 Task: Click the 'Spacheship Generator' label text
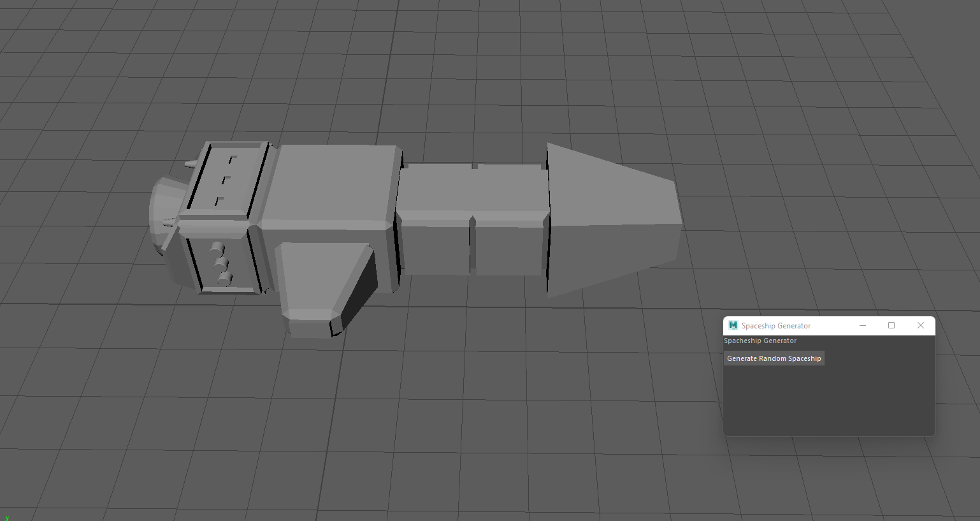pos(760,341)
